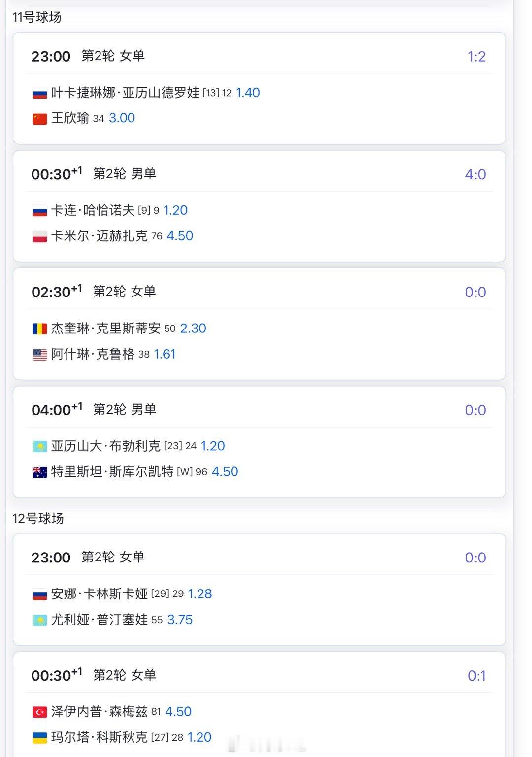The image size is (532, 757).
Task: Click Turkey flag beside 泽伊内普·森梅兹
Action: pos(39,712)
